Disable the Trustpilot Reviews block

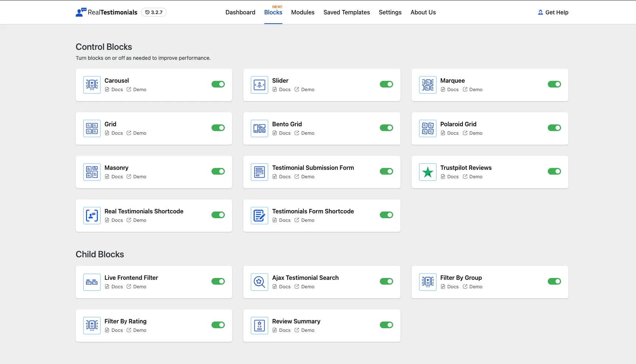[554, 171]
